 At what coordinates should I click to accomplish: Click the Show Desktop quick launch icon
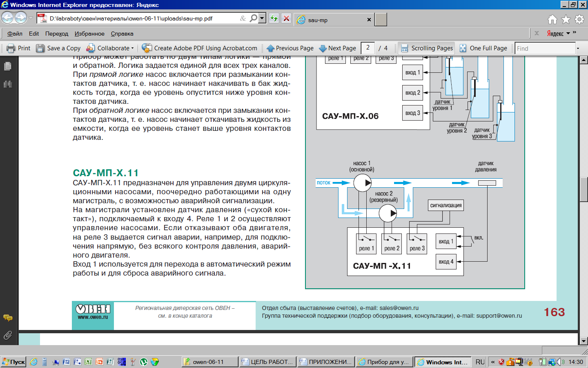[55, 362]
